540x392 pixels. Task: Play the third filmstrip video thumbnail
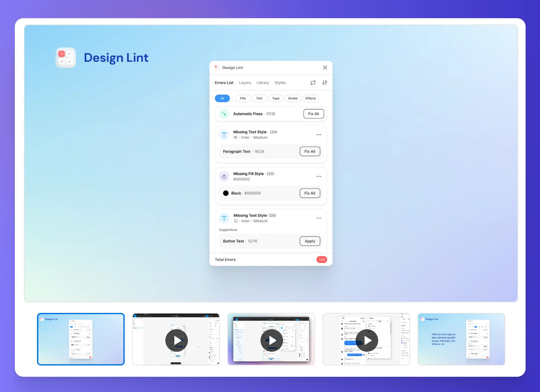click(272, 338)
